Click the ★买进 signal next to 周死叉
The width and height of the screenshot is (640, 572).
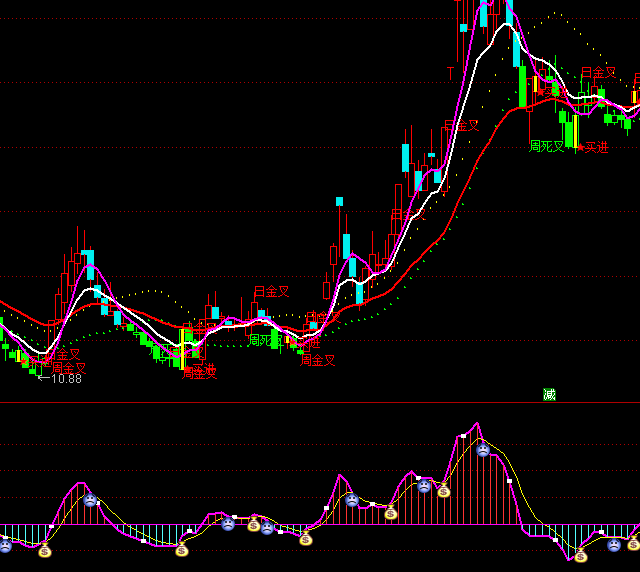[591, 148]
